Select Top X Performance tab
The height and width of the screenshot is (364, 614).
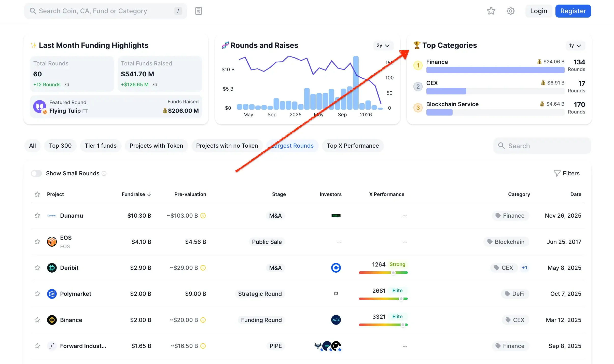pos(353,146)
